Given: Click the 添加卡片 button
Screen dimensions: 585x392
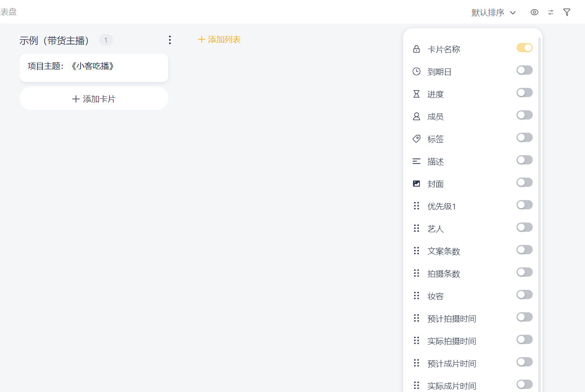Looking at the screenshot, I should [94, 99].
